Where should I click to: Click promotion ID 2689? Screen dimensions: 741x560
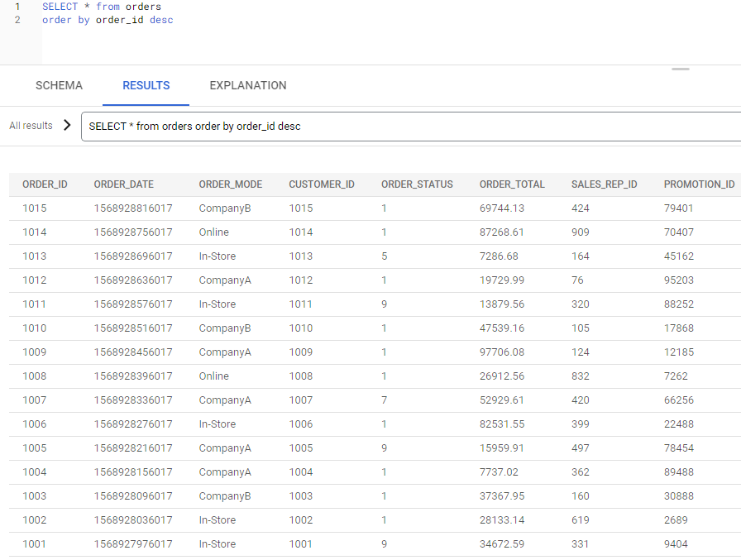tap(676, 520)
